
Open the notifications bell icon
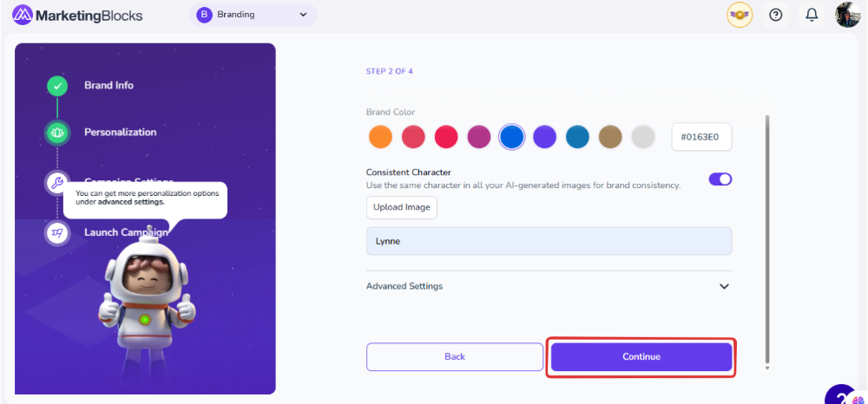pyautogui.click(x=812, y=15)
